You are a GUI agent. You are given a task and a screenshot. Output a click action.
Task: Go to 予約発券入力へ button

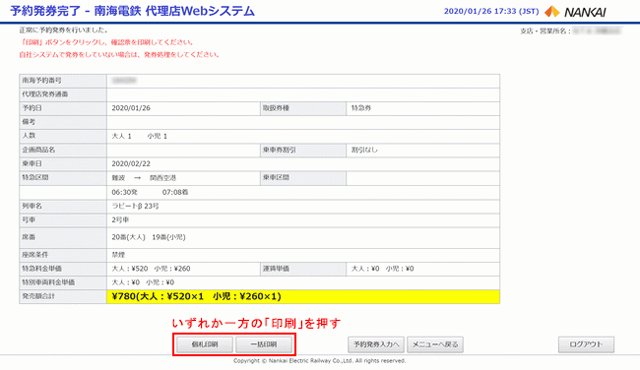pyautogui.click(x=376, y=344)
